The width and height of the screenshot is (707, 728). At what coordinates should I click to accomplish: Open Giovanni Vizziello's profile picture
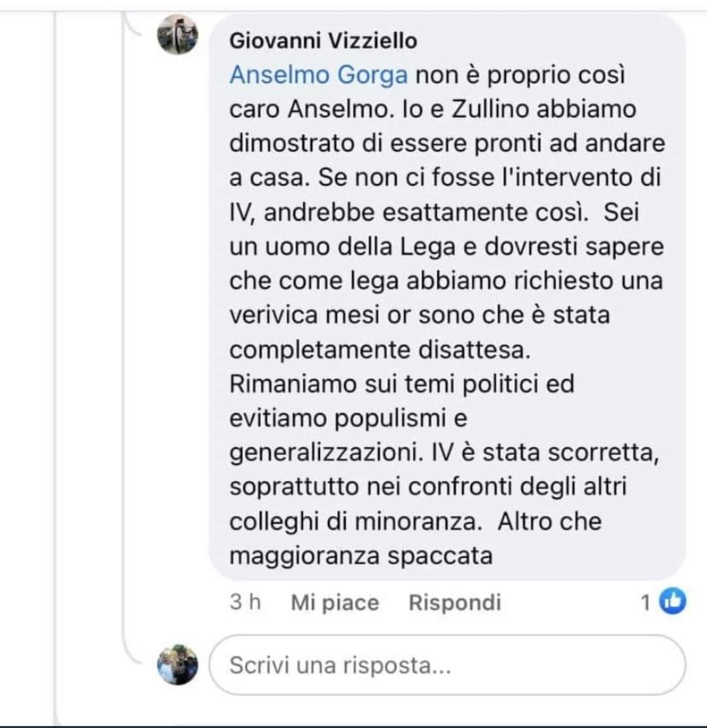pyautogui.click(x=177, y=34)
